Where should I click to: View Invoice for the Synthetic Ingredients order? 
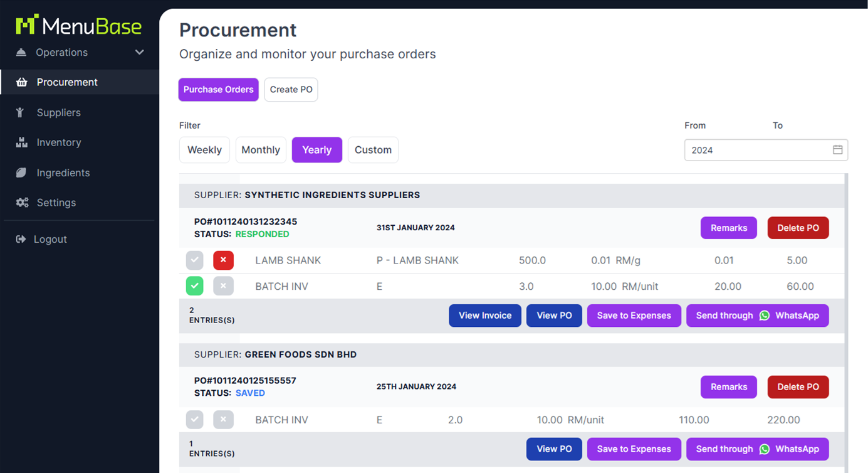tap(484, 316)
